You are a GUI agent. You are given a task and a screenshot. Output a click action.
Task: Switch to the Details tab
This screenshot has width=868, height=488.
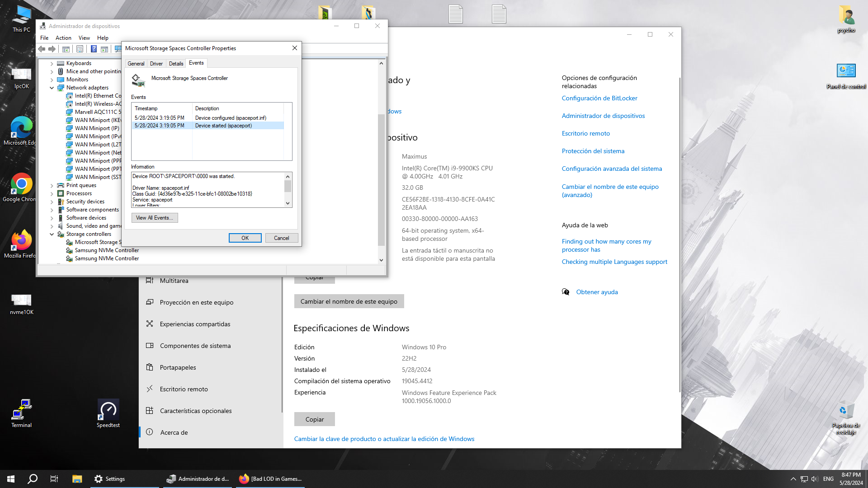(x=176, y=64)
